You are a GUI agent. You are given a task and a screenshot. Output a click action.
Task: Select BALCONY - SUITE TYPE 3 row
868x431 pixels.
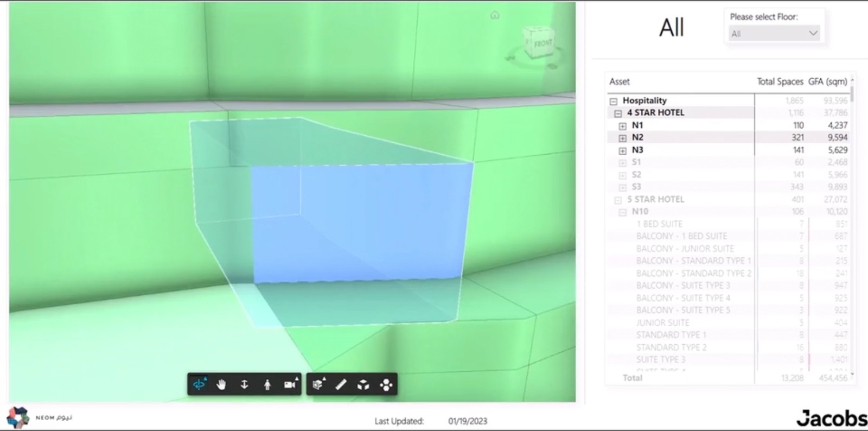click(x=683, y=286)
